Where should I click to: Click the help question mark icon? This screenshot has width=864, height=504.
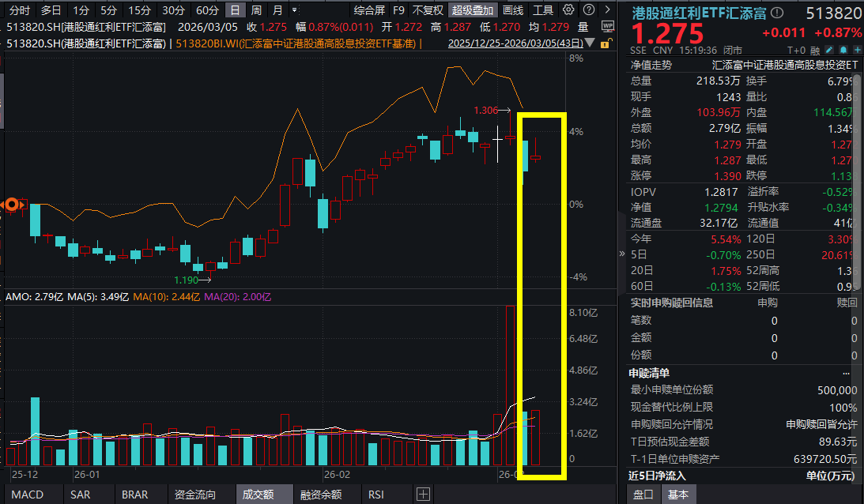pos(588,10)
